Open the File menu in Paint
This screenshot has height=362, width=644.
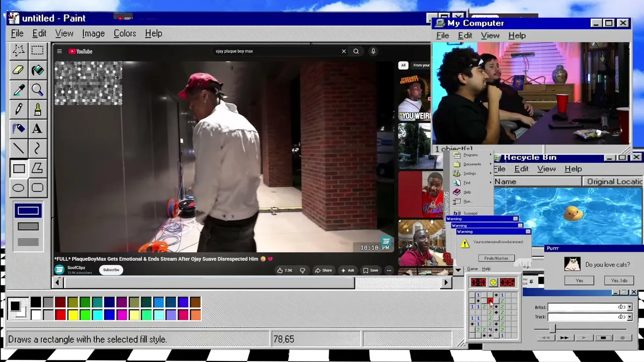click(x=17, y=34)
